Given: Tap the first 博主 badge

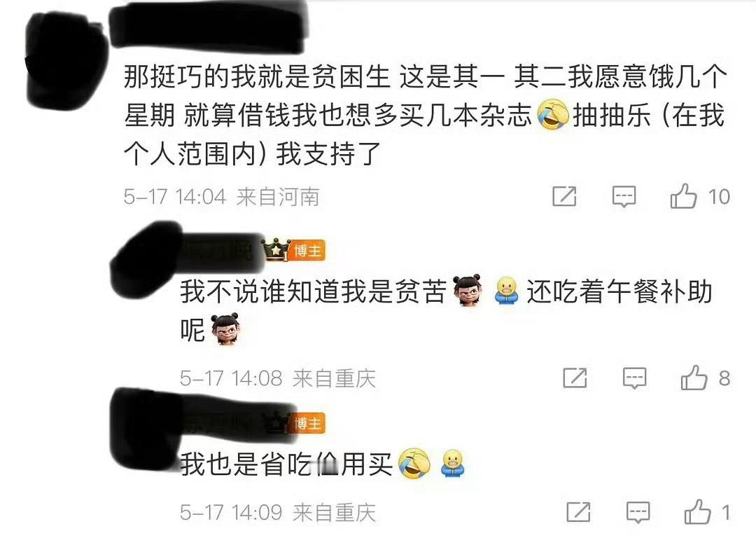Looking at the screenshot, I should coord(307,251).
